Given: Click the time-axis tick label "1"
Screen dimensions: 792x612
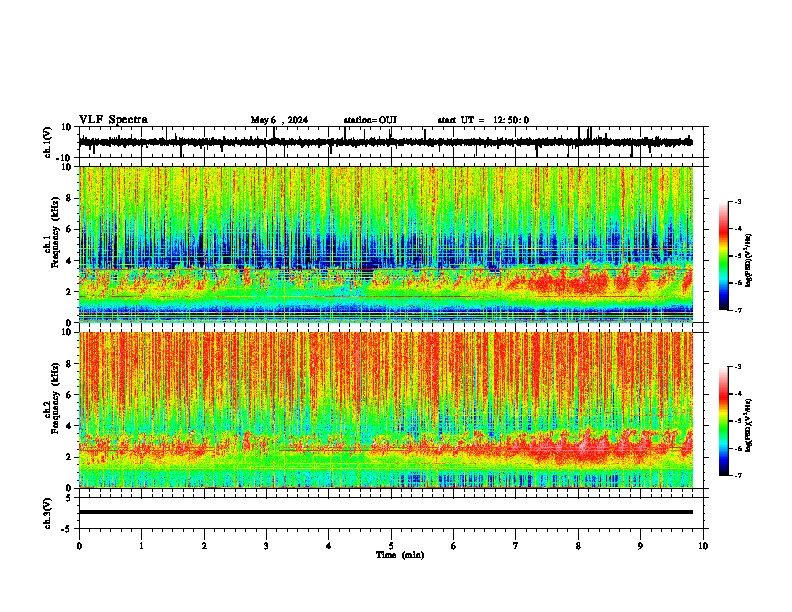Looking at the screenshot, I should click(142, 546).
